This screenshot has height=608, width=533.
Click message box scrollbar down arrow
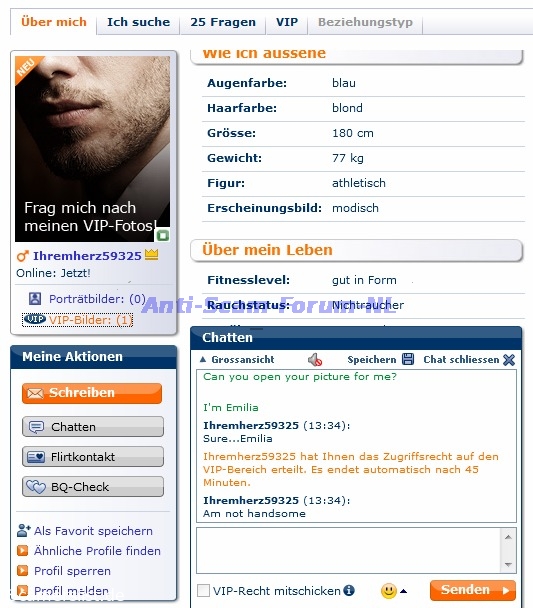click(508, 565)
